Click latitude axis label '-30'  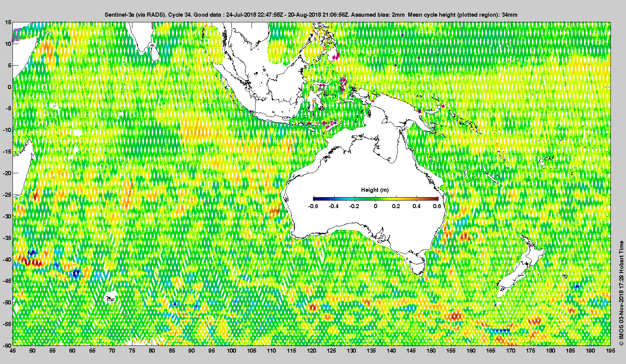tap(6, 216)
